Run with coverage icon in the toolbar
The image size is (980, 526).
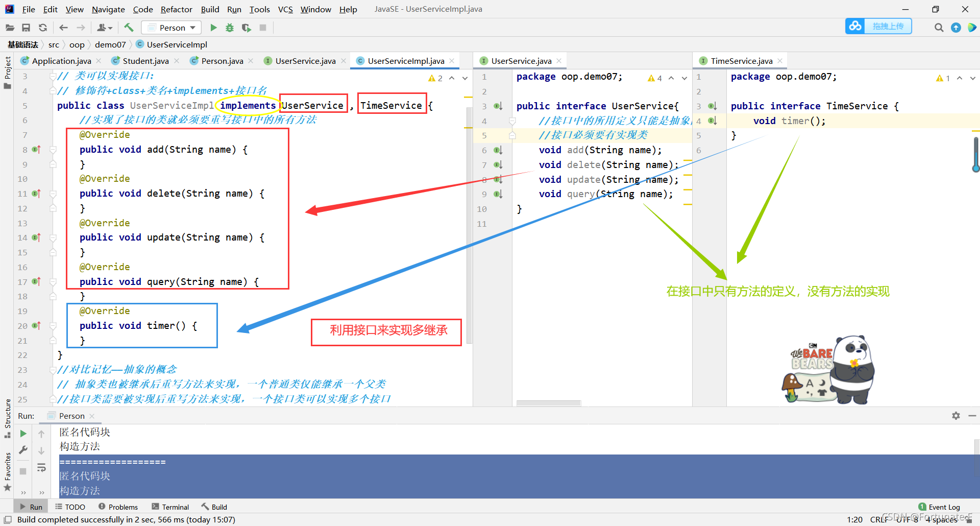tap(247, 28)
